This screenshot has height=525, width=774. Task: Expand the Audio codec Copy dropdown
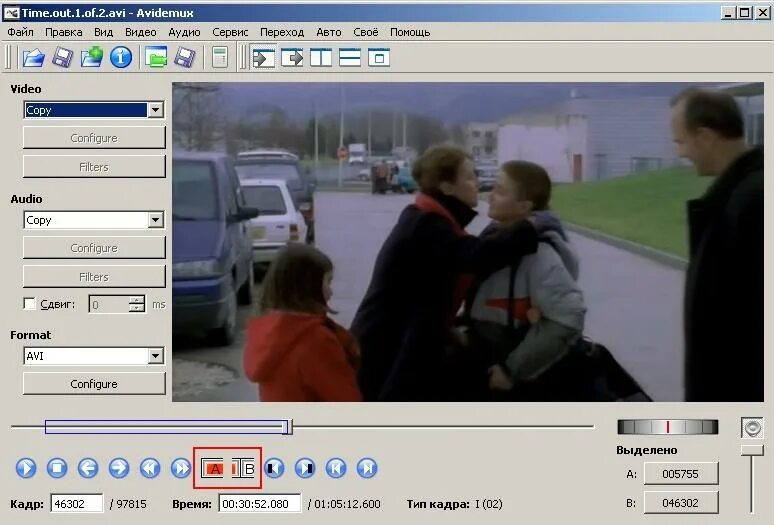click(155, 220)
